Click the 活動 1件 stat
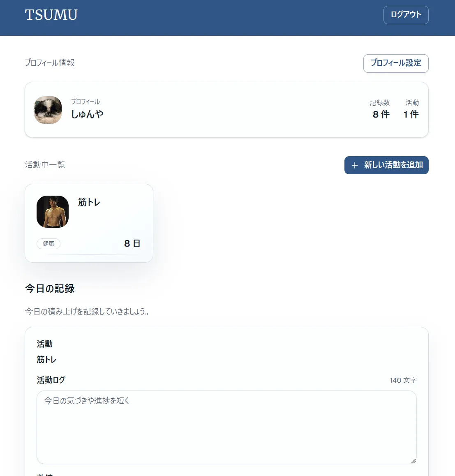This screenshot has height=476, width=455. (411, 109)
